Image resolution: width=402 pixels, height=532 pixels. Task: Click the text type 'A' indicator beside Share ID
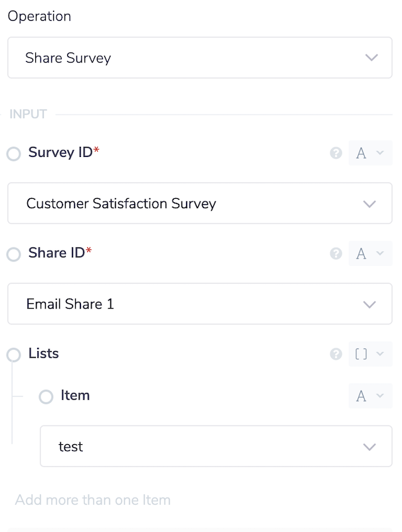363,253
